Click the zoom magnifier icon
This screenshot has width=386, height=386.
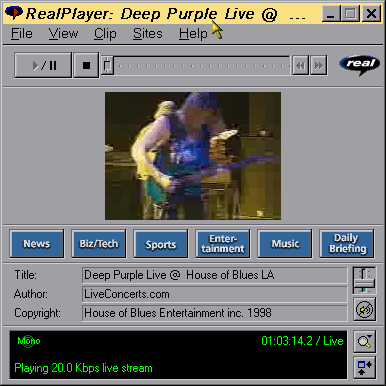364,341
